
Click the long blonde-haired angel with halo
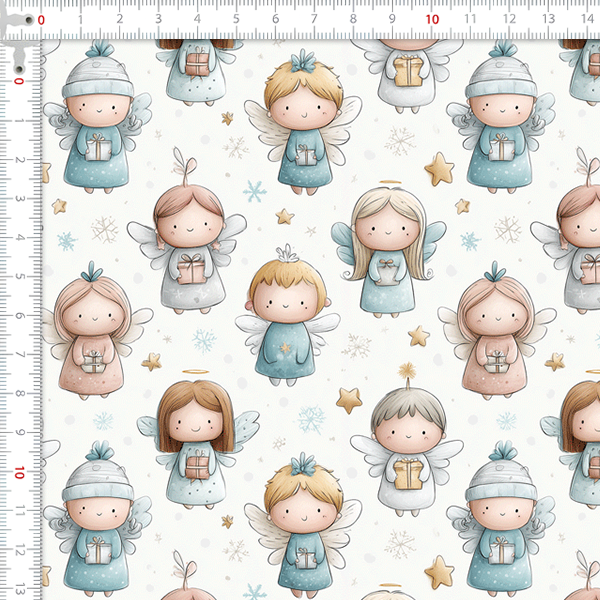tap(388, 249)
